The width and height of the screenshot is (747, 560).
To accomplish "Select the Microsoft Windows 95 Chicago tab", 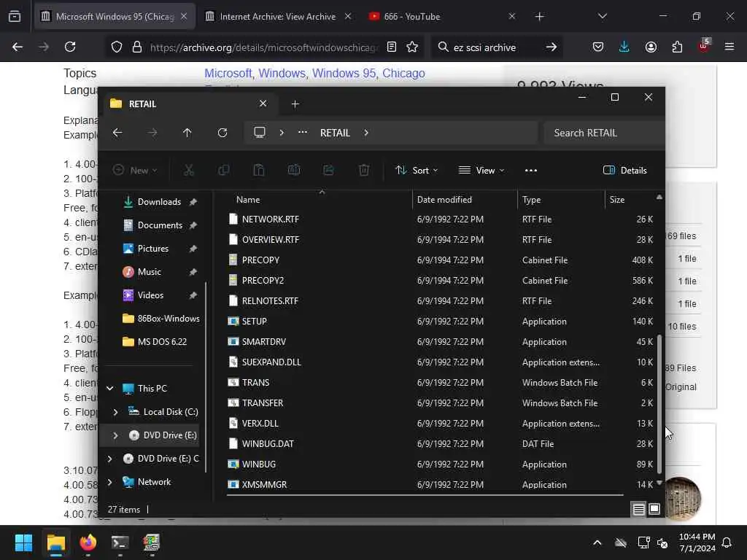I will tap(115, 17).
